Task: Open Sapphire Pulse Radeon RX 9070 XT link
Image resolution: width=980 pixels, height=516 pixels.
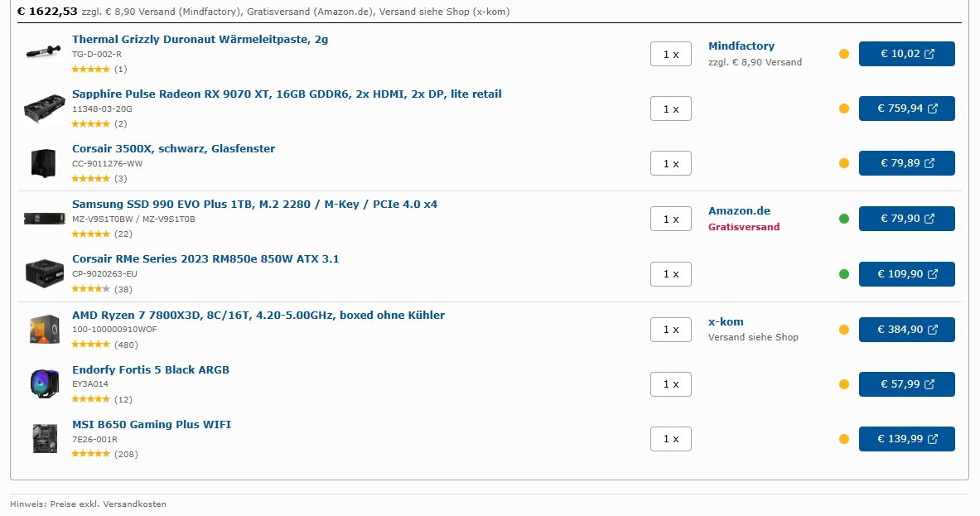Action: tap(287, 94)
